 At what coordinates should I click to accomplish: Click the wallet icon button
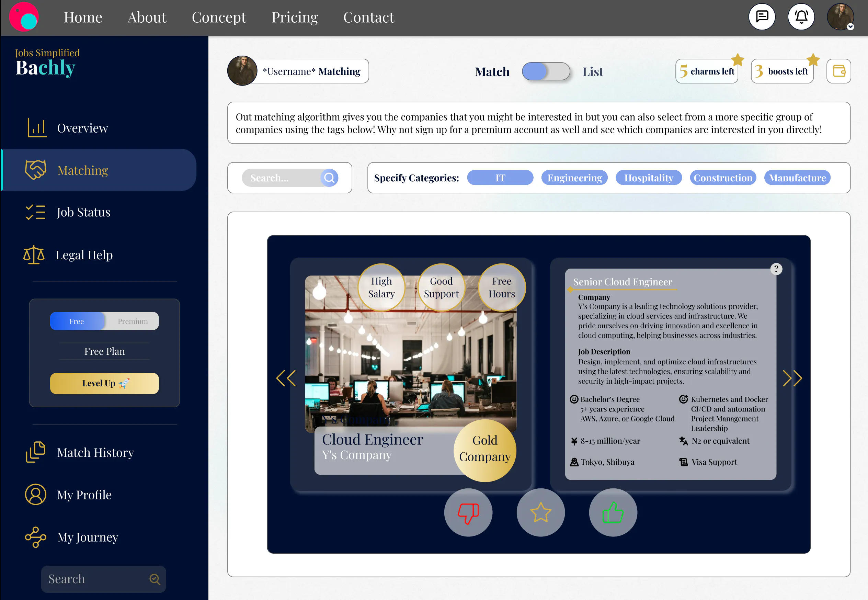point(838,71)
